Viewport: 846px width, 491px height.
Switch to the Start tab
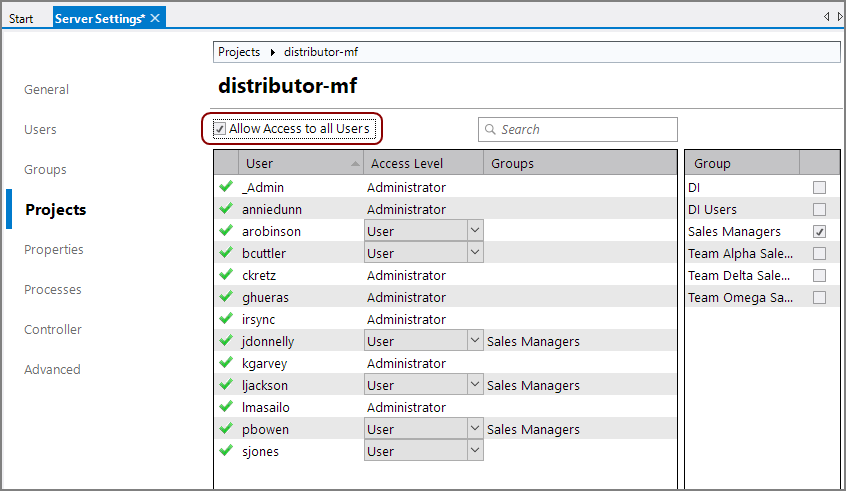pos(21,18)
